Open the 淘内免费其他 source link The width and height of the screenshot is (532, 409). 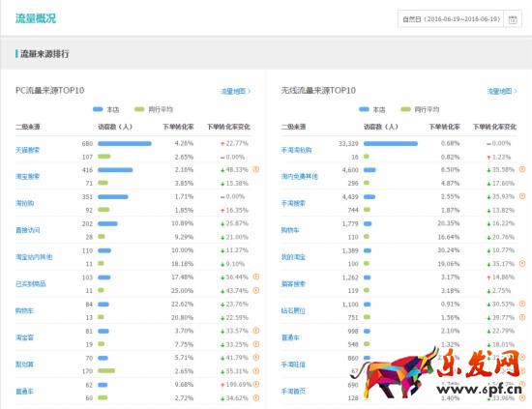pos(300,176)
